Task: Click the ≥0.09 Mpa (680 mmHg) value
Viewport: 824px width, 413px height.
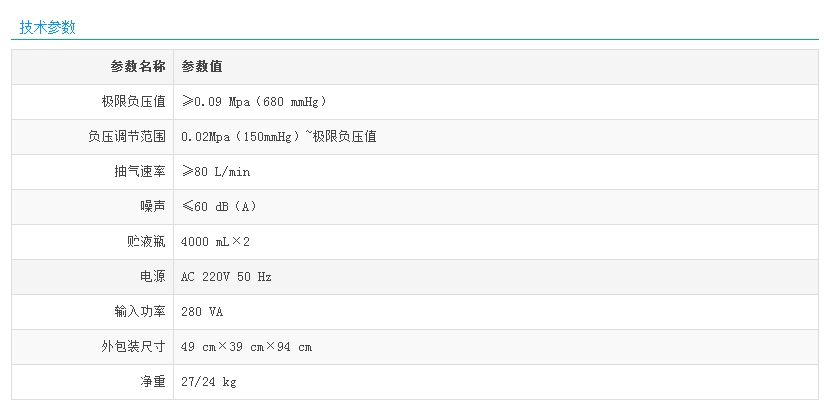Action: tap(254, 102)
